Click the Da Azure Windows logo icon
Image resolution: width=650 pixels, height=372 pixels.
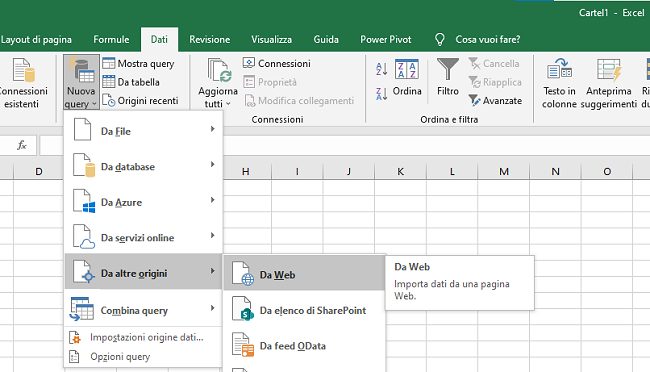pyautogui.click(x=88, y=207)
